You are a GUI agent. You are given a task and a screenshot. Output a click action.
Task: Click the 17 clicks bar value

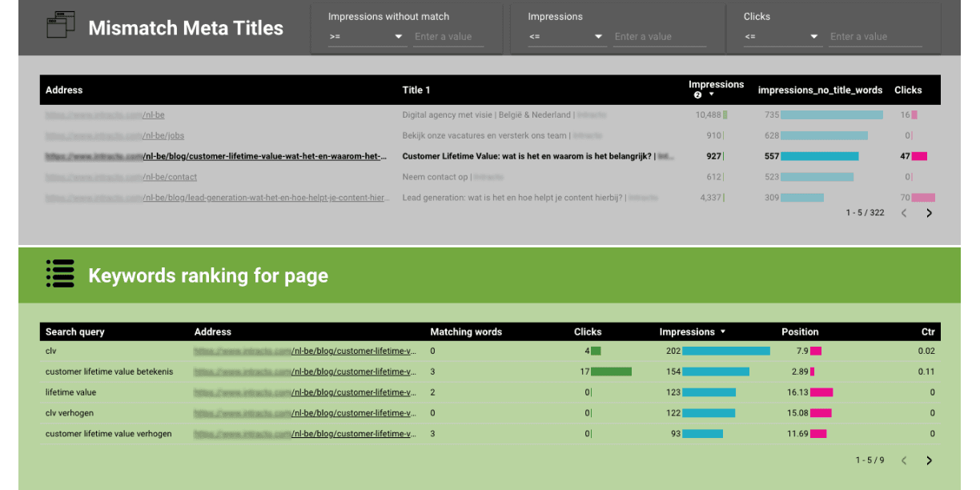pos(584,372)
